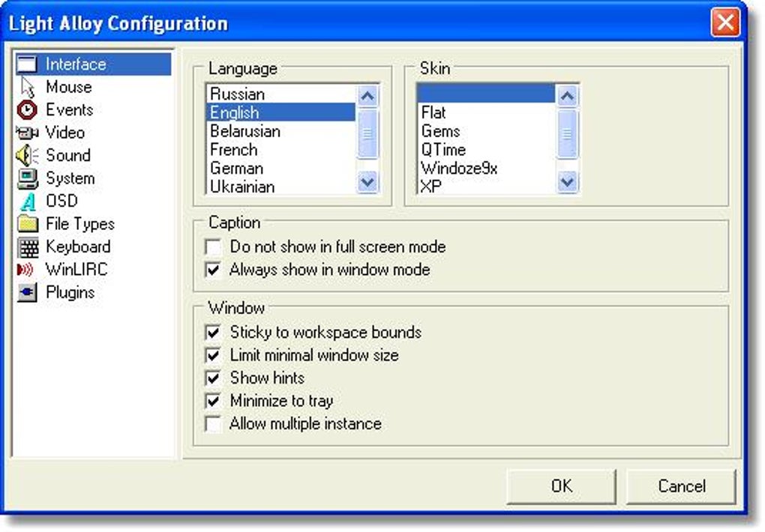Select the Keyboard settings icon
This screenshot has height=532, width=765.
(28, 247)
